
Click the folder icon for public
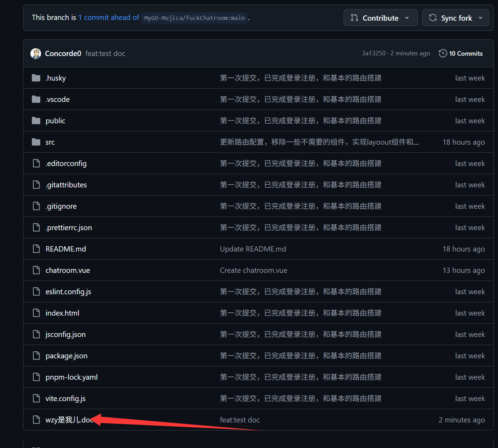(x=36, y=120)
